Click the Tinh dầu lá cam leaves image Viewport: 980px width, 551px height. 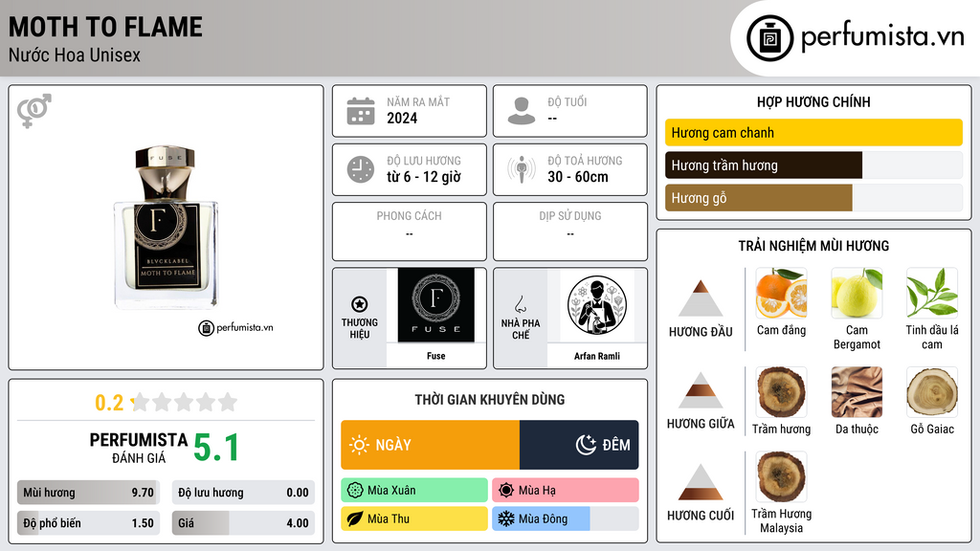[932, 293]
